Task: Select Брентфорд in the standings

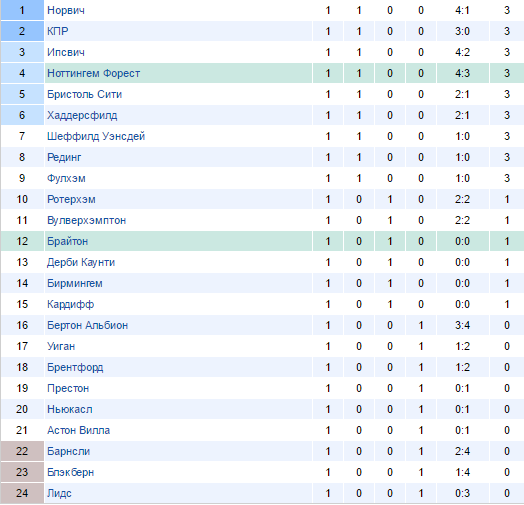Action: tap(75, 367)
